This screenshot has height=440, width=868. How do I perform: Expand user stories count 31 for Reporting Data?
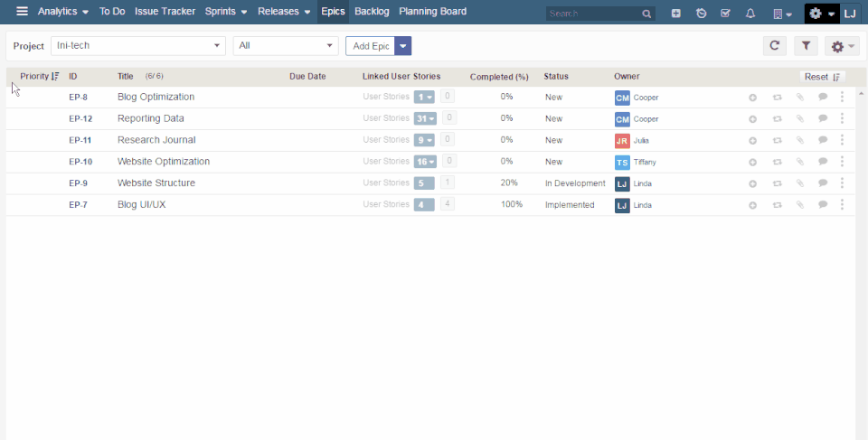425,118
